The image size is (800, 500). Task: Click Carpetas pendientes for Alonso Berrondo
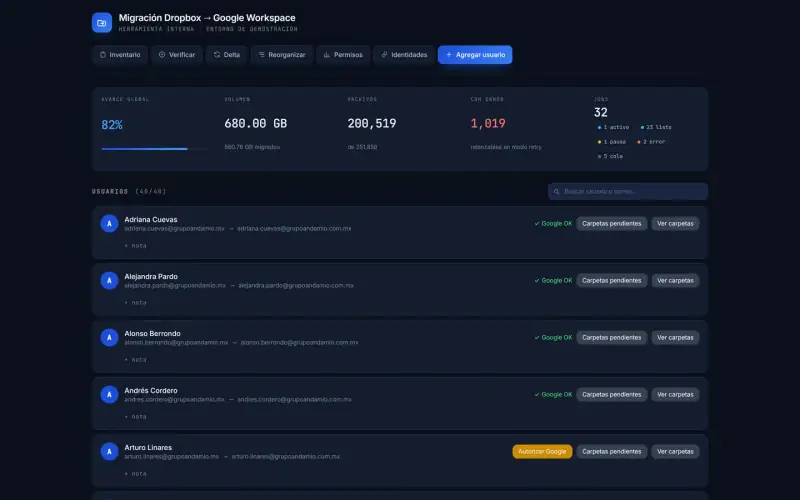click(x=612, y=337)
